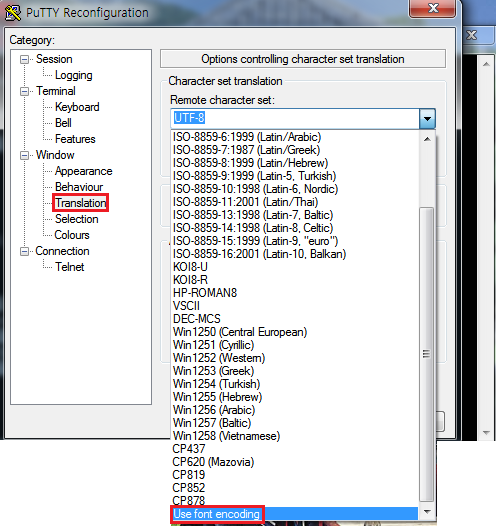496x526 pixels.
Task: Click the dropdown list scrollbar thumb
Action: [427, 355]
